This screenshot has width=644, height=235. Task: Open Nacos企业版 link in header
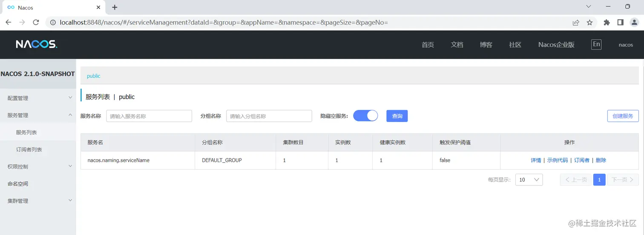[556, 45]
